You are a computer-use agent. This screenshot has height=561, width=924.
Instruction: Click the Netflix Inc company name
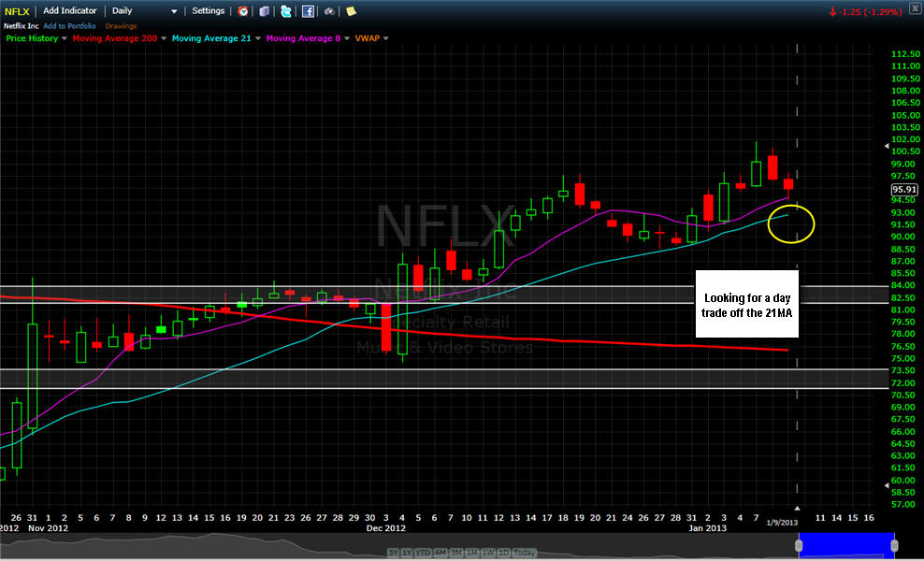point(22,26)
